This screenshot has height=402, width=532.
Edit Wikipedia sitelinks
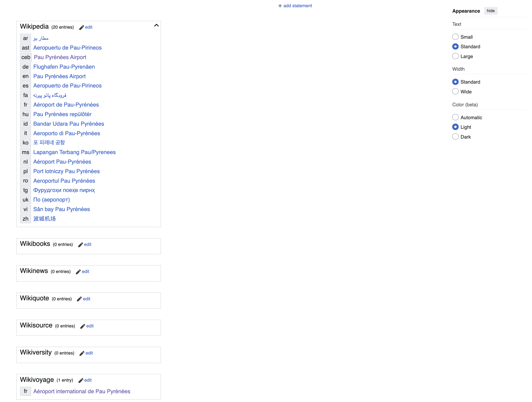[89, 27]
